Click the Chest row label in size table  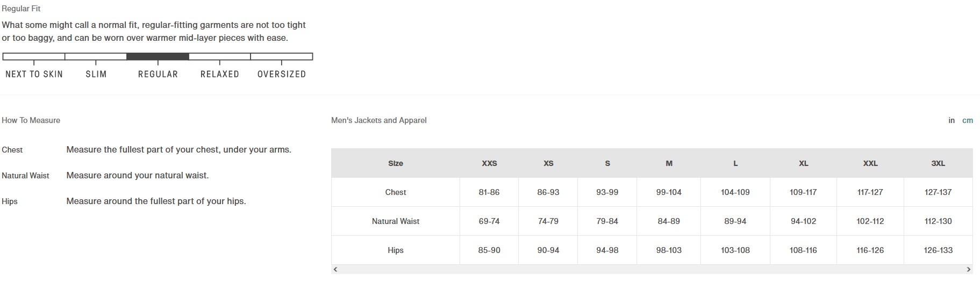point(396,192)
